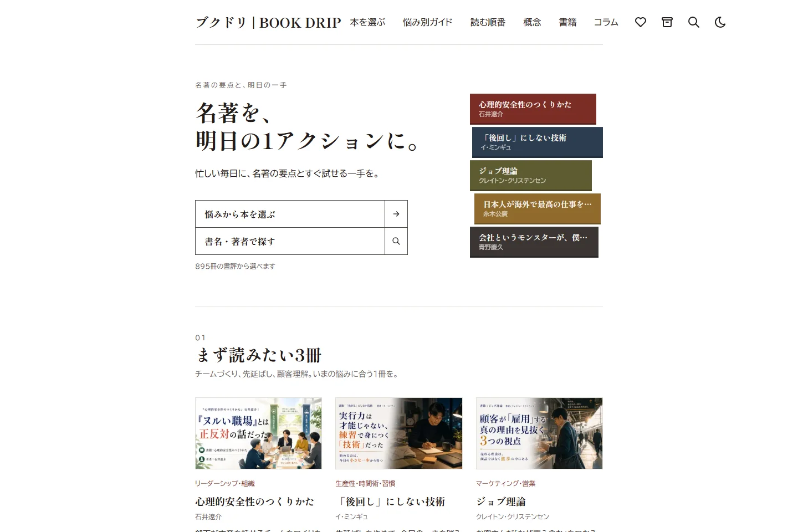This screenshot has height=532, width=798.
Task: Click the まず読みたい3冊 section heading
Action: [x=258, y=355]
